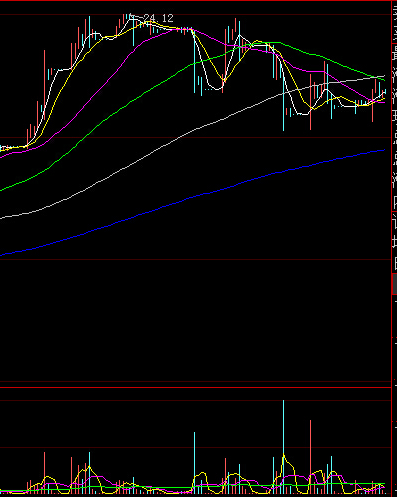Click the red divider above the volume panel

click(x=195, y=387)
